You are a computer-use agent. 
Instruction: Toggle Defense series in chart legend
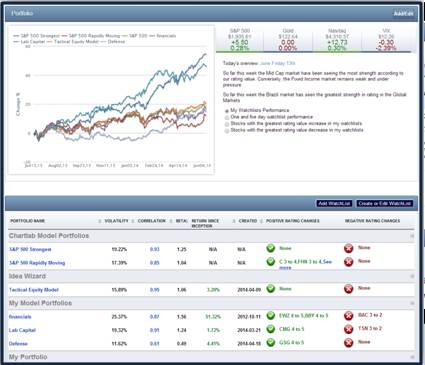(x=113, y=42)
